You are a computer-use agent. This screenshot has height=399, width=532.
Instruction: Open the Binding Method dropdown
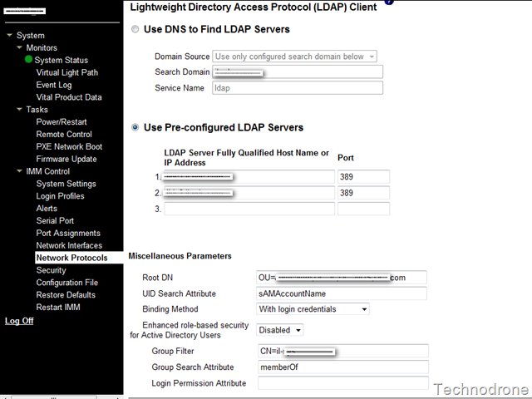(313, 309)
